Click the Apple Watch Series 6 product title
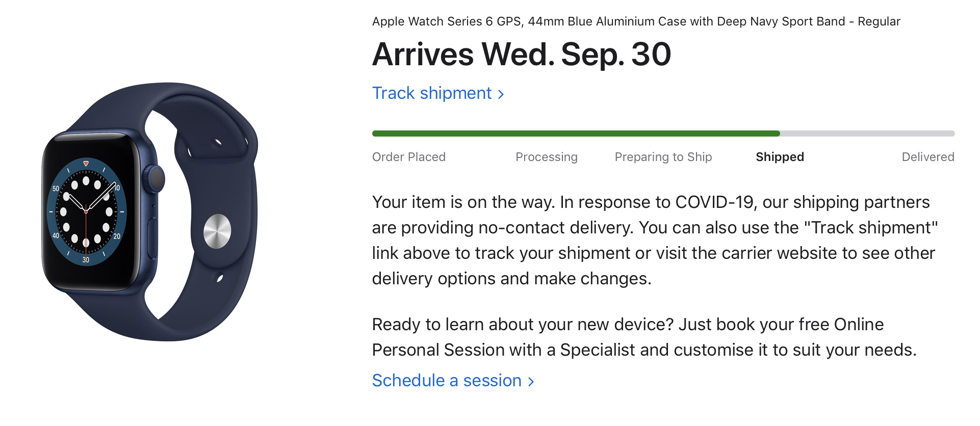This screenshot has width=980, height=426. coord(636,21)
